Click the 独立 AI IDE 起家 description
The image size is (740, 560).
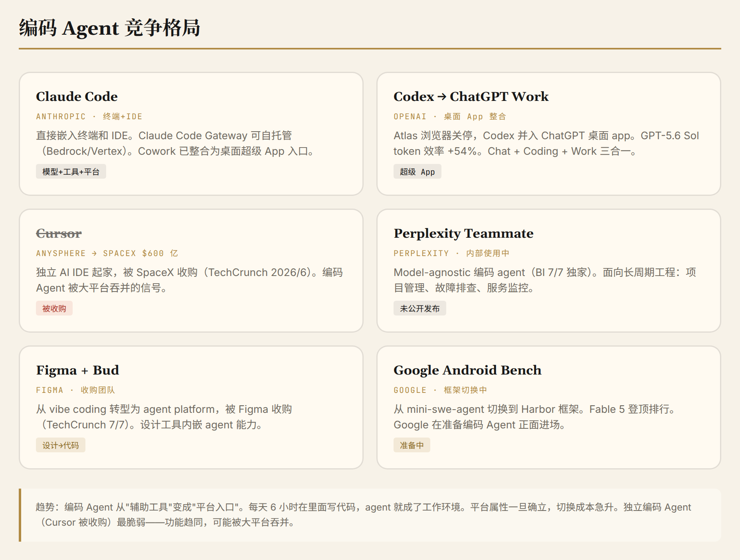[189, 280]
